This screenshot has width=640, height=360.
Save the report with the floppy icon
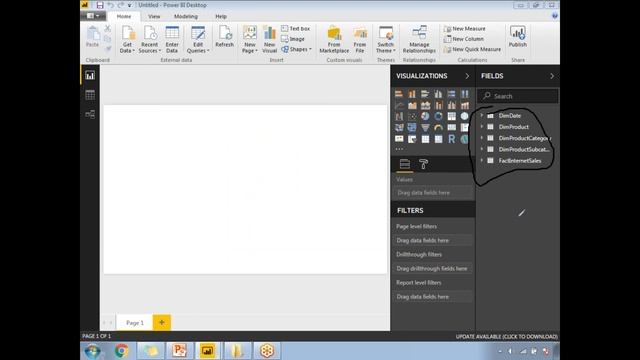(x=100, y=5)
